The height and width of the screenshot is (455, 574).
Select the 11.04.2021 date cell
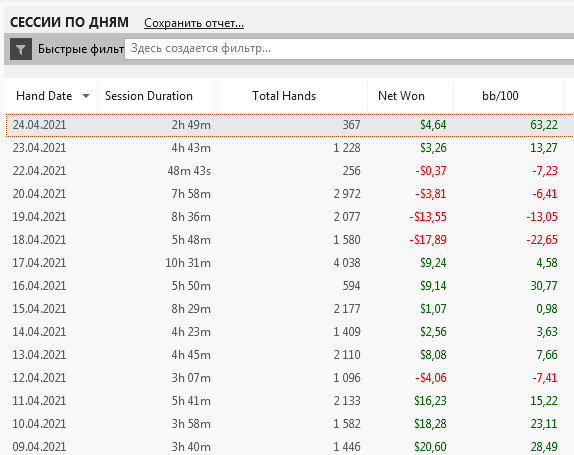(x=39, y=401)
